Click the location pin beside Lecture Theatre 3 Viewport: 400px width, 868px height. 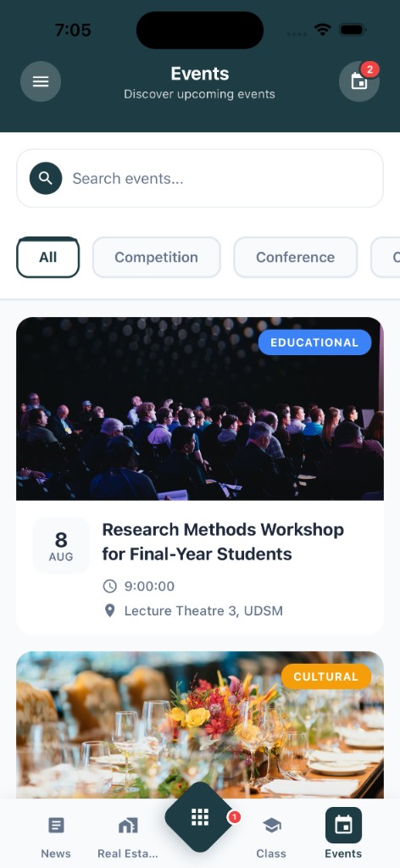[110, 610]
